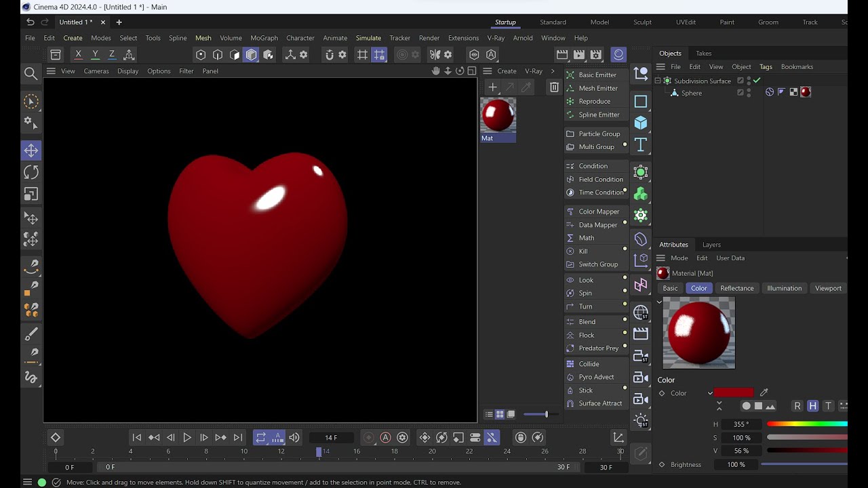Toggle Sphere visibility dots

[749, 93]
